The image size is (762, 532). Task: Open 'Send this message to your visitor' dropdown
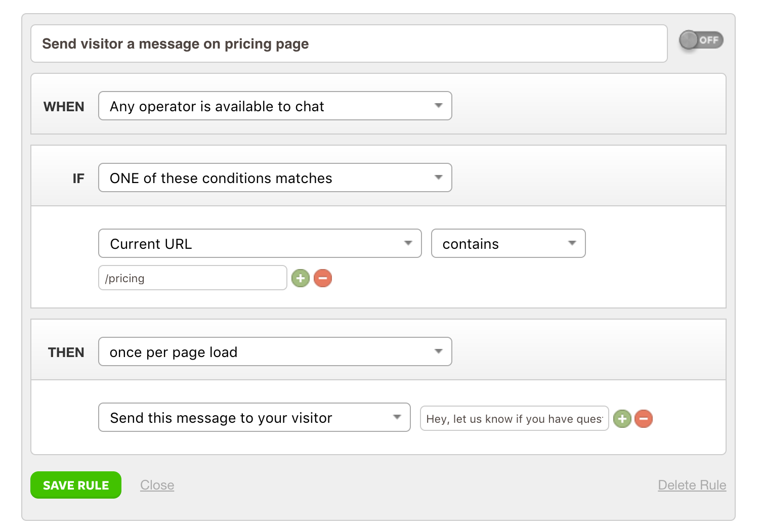pyautogui.click(x=254, y=417)
